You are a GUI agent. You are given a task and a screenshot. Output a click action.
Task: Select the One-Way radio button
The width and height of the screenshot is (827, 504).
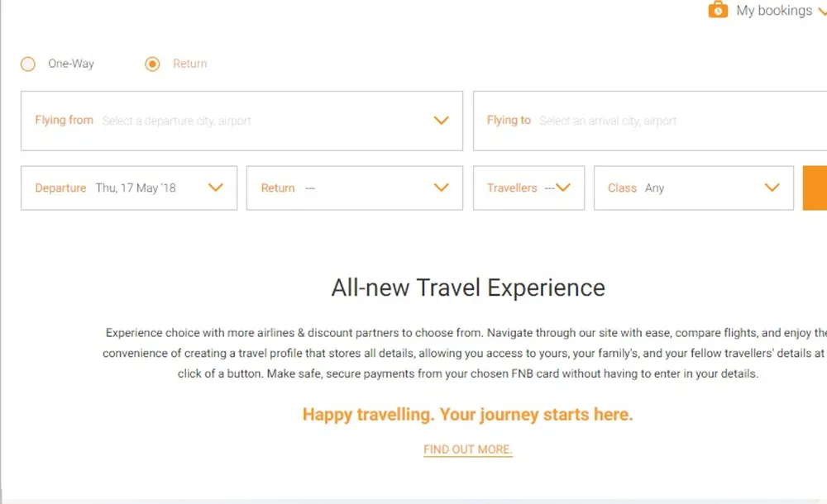click(28, 64)
